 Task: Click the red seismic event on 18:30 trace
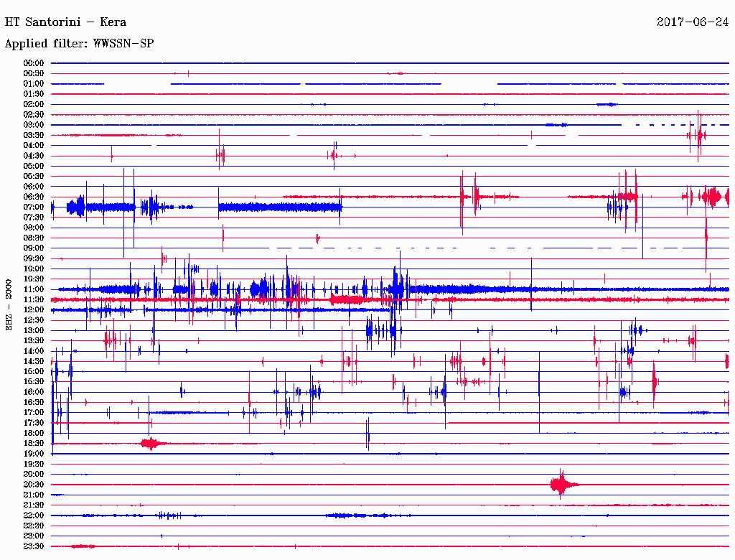150,444
